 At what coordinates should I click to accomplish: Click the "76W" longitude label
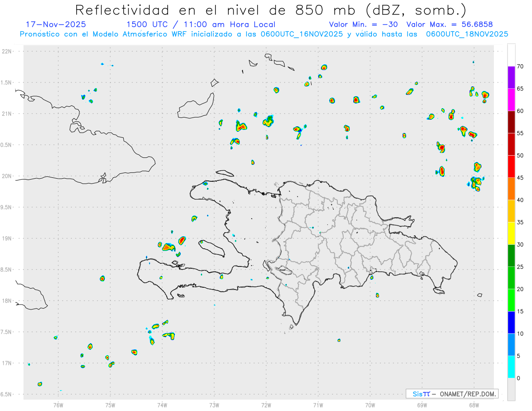(58, 405)
